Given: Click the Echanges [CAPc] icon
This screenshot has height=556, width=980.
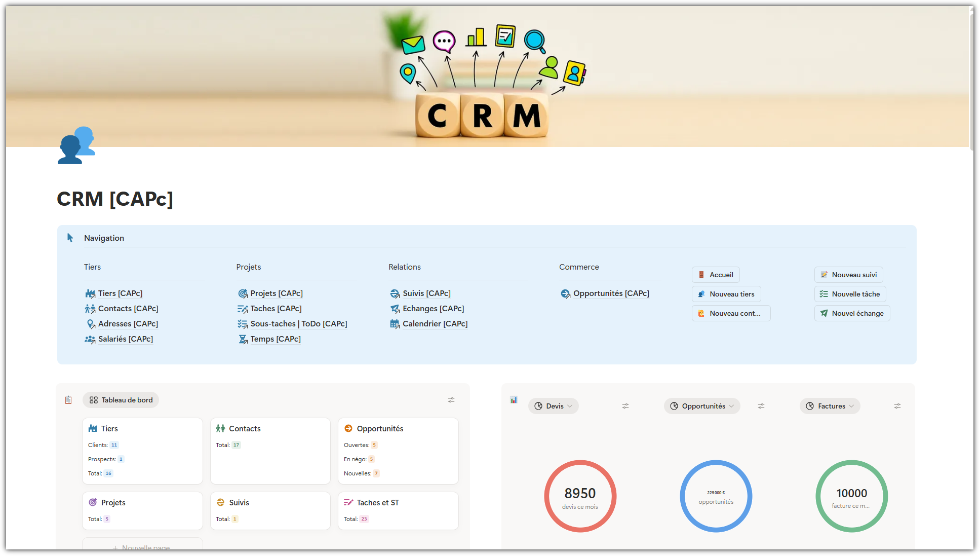Looking at the screenshot, I should click(395, 308).
